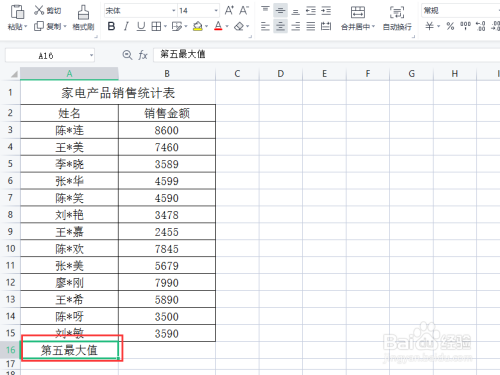
Task: Click the 姓名 header cell
Action: [69, 113]
